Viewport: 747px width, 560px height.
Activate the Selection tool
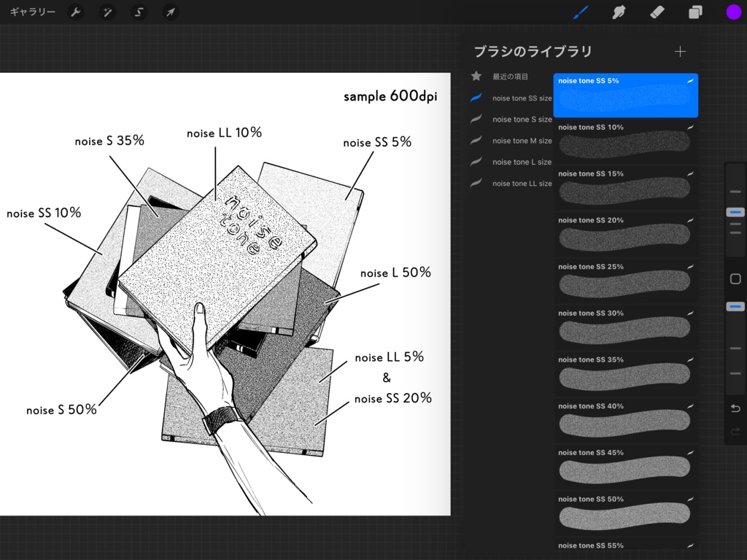(x=139, y=12)
